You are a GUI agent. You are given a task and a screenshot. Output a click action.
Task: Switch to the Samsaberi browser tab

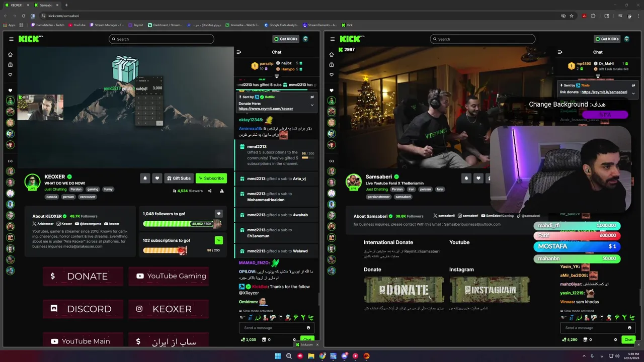47,5
